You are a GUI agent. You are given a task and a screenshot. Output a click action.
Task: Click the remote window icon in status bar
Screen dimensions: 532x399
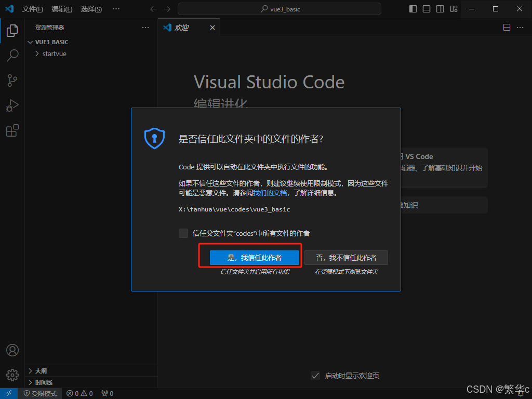click(x=9, y=393)
